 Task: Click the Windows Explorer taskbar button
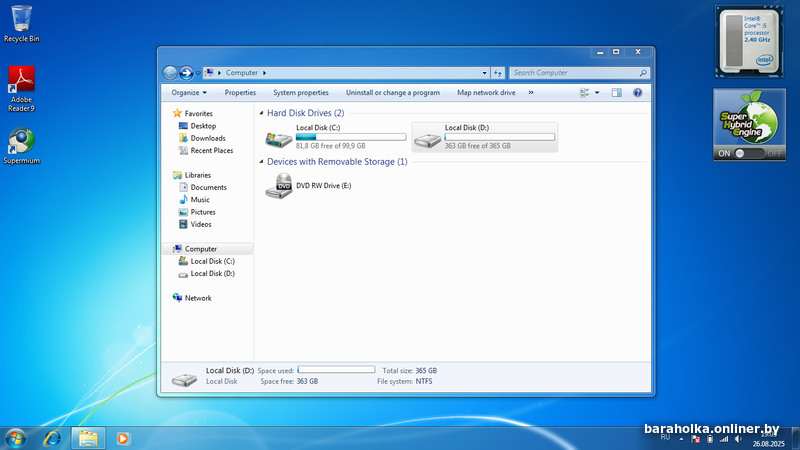88,439
